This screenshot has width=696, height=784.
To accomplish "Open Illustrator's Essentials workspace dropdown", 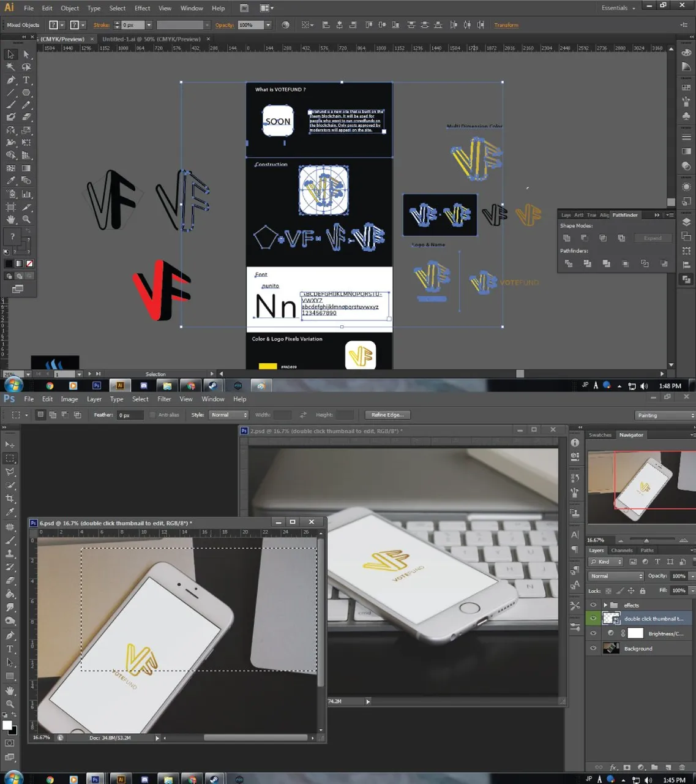I will pos(618,8).
